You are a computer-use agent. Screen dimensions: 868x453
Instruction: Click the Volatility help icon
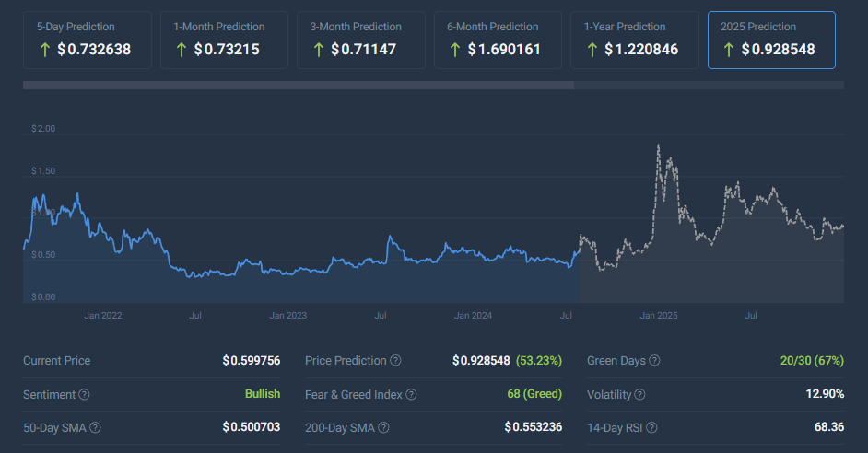[x=639, y=394]
